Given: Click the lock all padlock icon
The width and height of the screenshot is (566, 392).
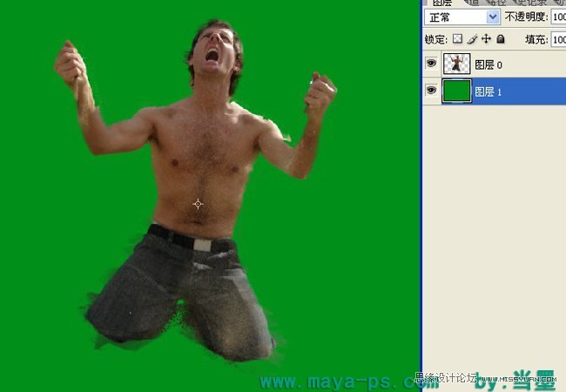Looking at the screenshot, I should 500,39.
